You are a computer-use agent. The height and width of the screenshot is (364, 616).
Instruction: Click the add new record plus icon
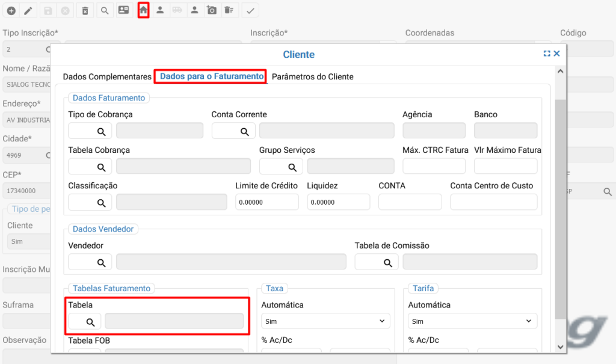pyautogui.click(x=11, y=10)
